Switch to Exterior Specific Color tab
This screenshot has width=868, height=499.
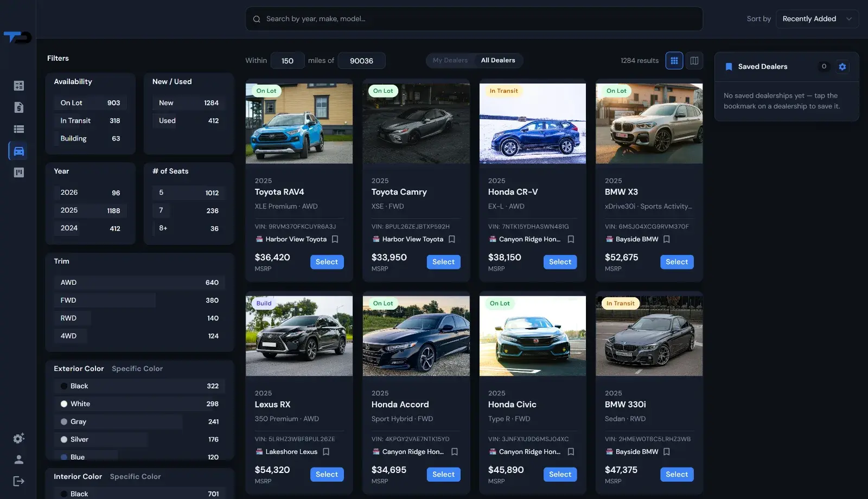click(137, 369)
